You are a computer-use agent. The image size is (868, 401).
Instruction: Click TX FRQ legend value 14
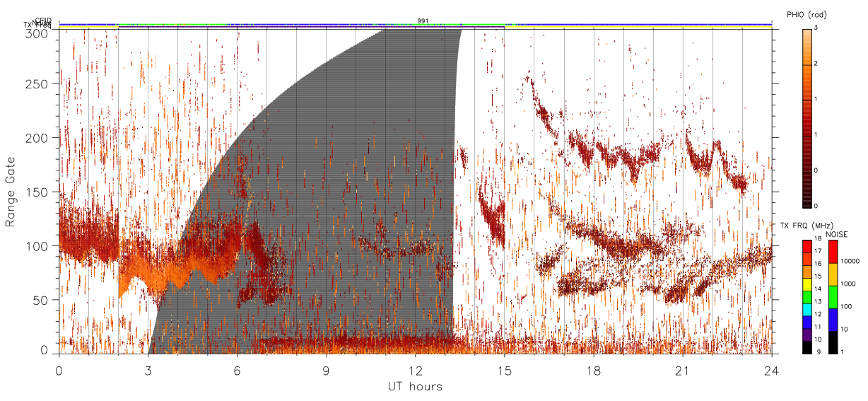(x=819, y=289)
